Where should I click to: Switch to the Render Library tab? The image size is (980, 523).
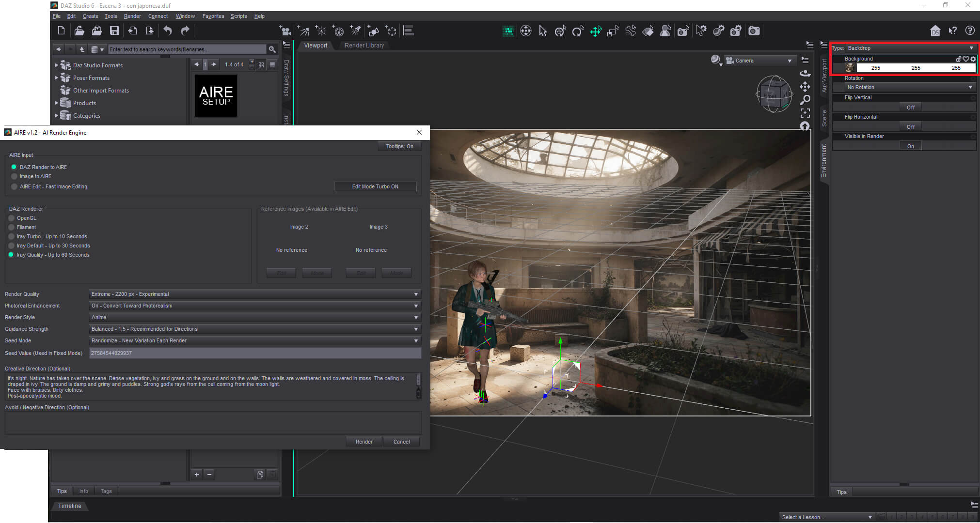[364, 46]
